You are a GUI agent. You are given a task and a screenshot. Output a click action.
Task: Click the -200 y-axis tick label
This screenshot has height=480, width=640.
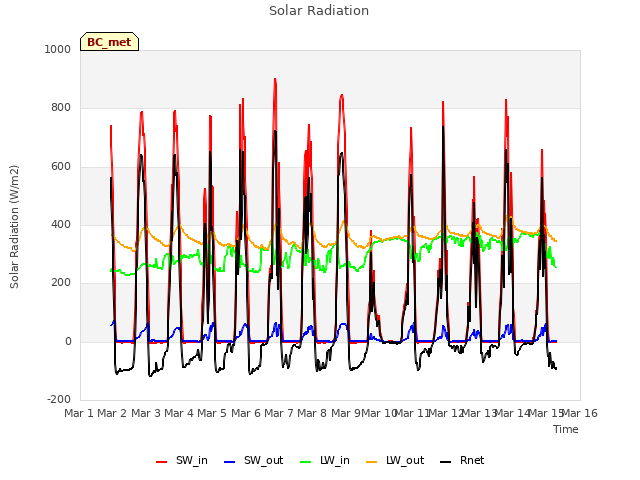(59, 399)
